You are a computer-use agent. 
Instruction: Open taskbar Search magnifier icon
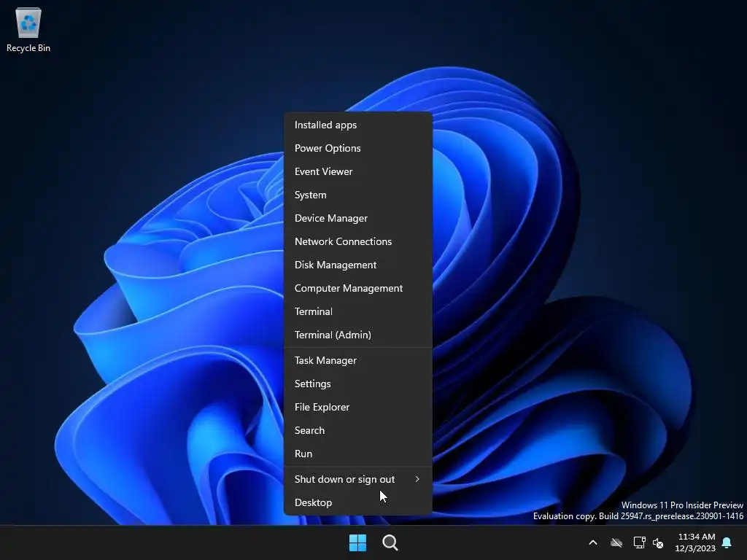coord(390,542)
